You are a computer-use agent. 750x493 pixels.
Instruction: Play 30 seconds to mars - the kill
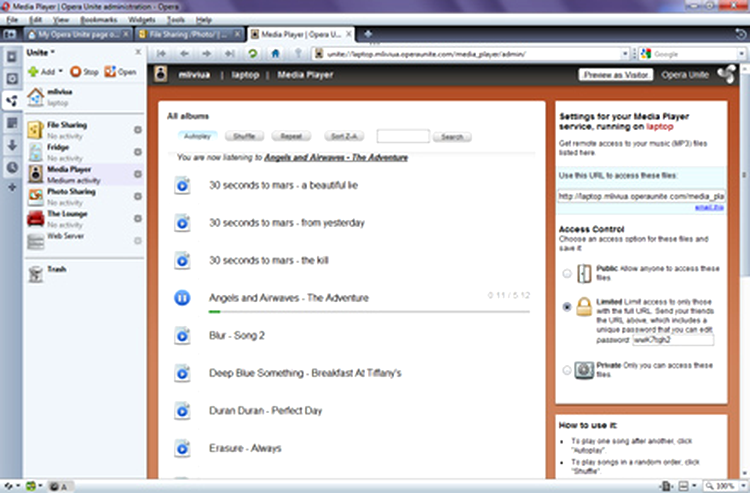(182, 260)
